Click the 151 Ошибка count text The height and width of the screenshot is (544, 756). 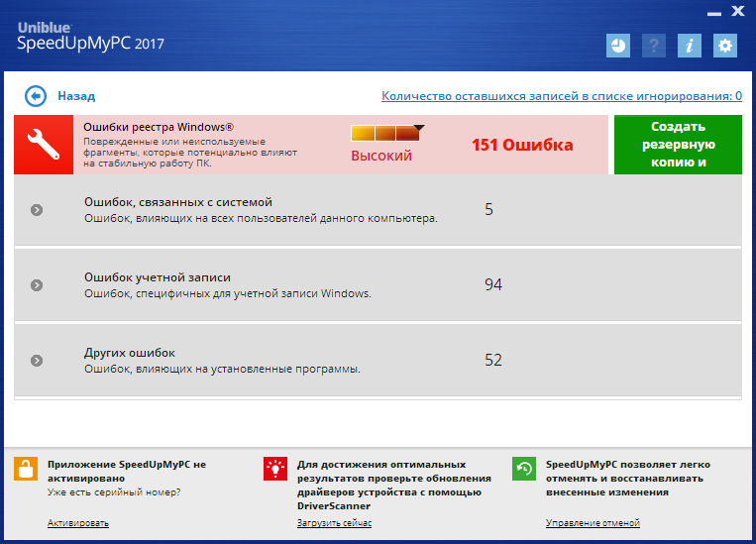tap(522, 145)
